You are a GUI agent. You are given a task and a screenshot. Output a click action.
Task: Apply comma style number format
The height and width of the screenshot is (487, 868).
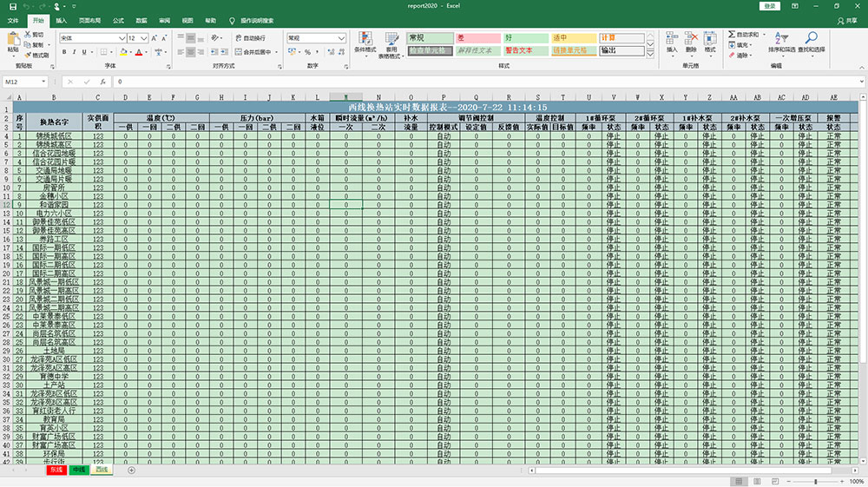[317, 52]
